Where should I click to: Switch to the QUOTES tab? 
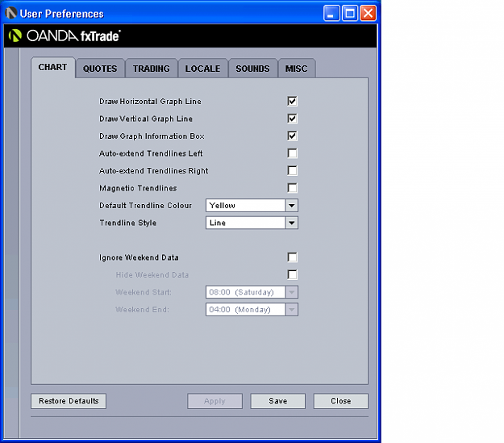pos(100,69)
